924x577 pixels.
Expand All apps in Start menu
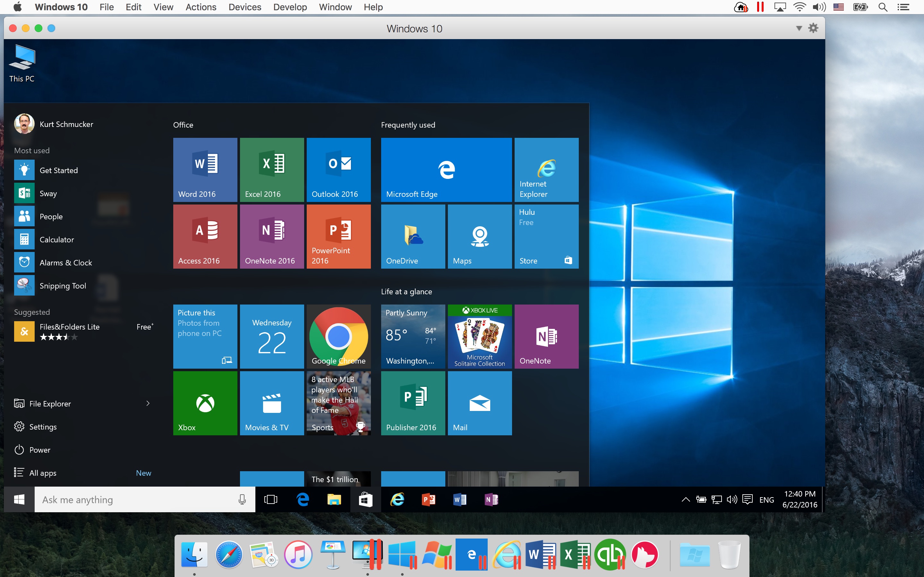(x=41, y=472)
